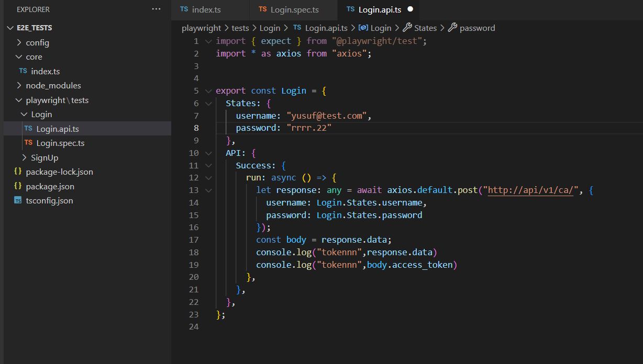
Task: Fold the Login object at line 5
Action: (208, 90)
